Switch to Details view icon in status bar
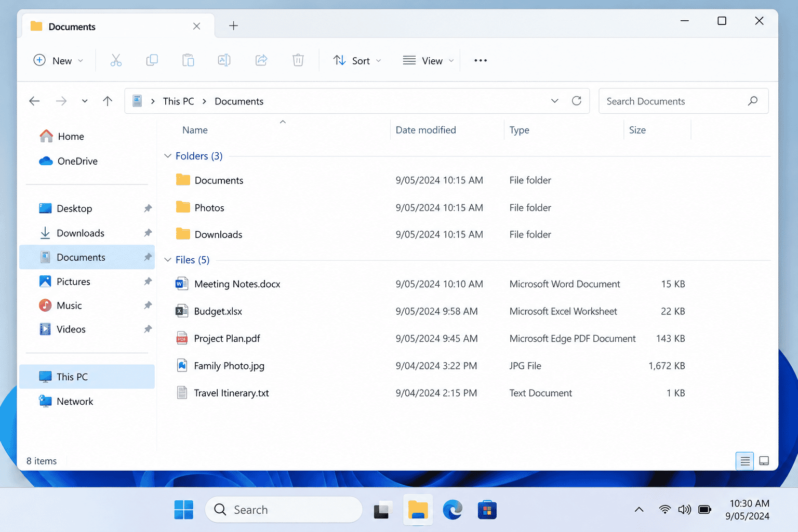Screen dimensions: 798x532 tap(744, 461)
